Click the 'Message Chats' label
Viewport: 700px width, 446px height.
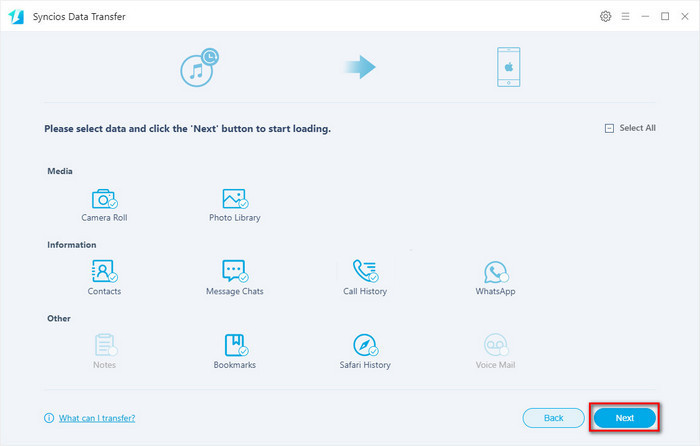coord(235,292)
